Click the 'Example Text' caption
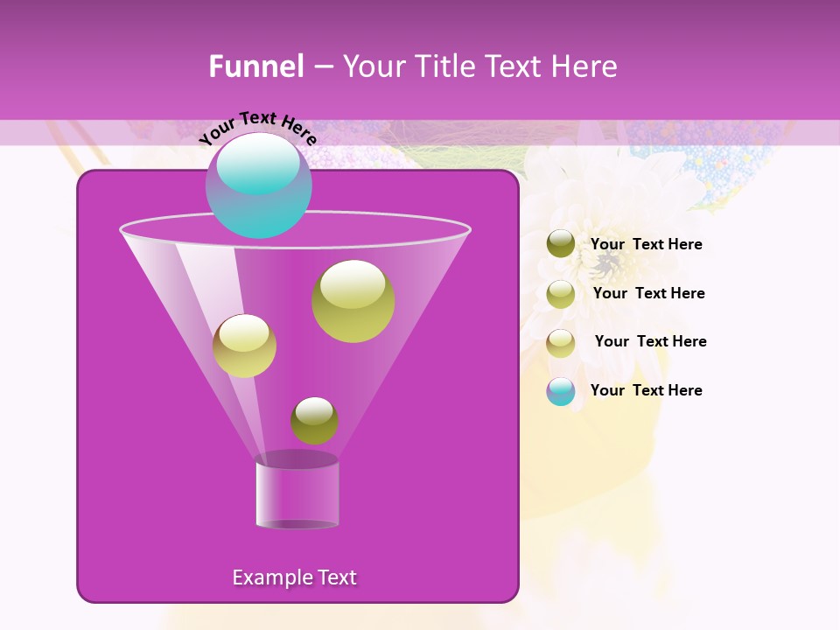This screenshot has width=840, height=630. tap(295, 577)
